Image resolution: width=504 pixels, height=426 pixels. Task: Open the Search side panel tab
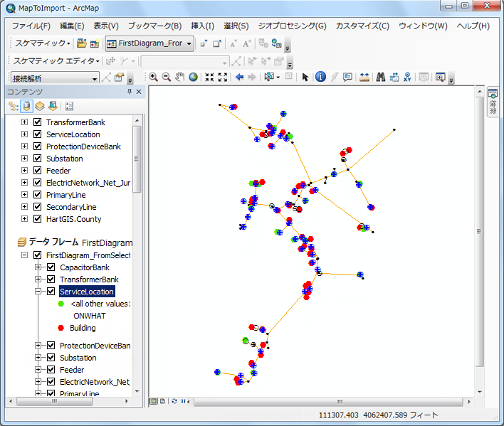coord(493,102)
